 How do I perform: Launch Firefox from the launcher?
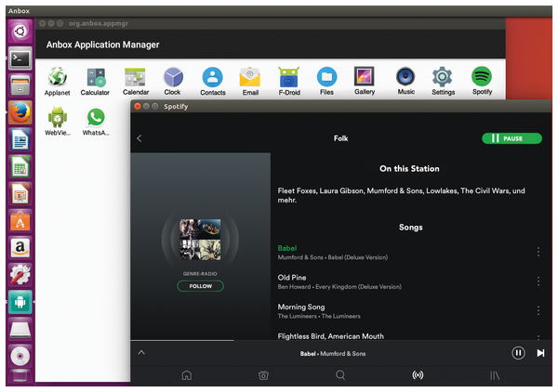click(x=20, y=112)
